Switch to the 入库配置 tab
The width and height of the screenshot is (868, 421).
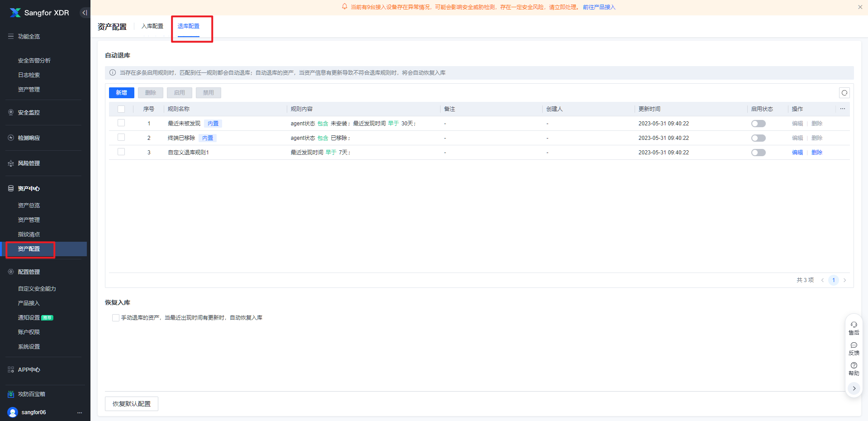(152, 26)
